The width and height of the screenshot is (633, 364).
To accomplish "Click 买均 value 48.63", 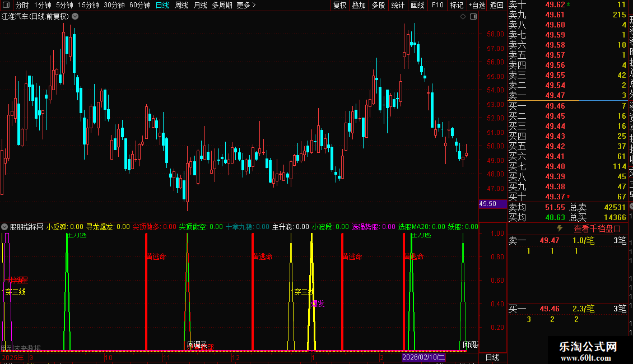I will click(x=555, y=217).
